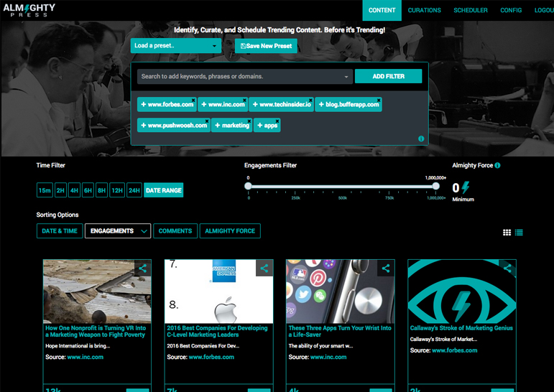Image resolution: width=554 pixels, height=392 pixels.
Task: Remove the apps keyword tag
Action: pyautogui.click(x=277, y=121)
